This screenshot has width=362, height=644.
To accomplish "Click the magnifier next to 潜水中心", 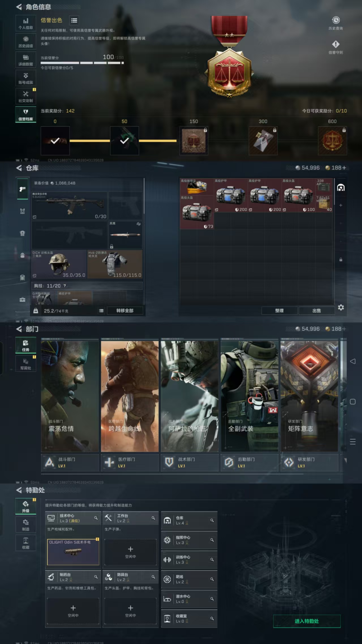I will pyautogui.click(x=212, y=599).
